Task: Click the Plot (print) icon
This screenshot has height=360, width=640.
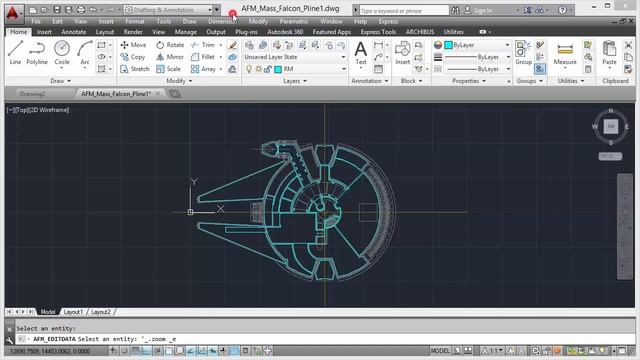Action: point(81,10)
